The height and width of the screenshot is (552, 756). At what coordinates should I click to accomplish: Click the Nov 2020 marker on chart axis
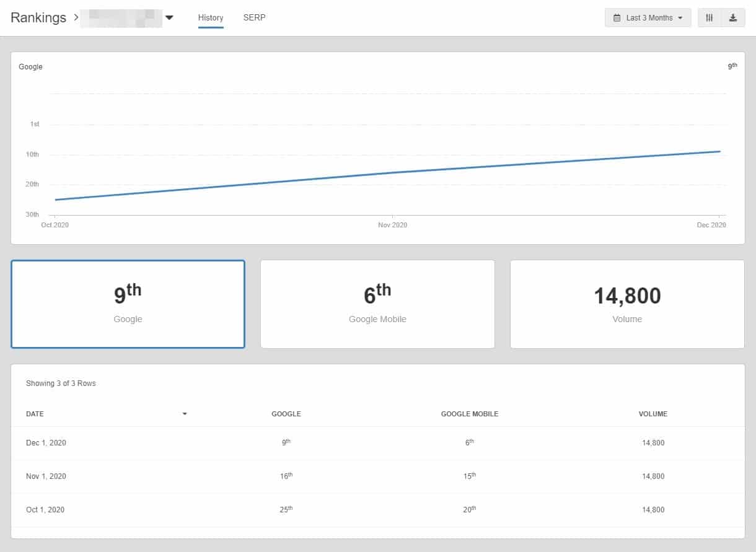coord(393,225)
